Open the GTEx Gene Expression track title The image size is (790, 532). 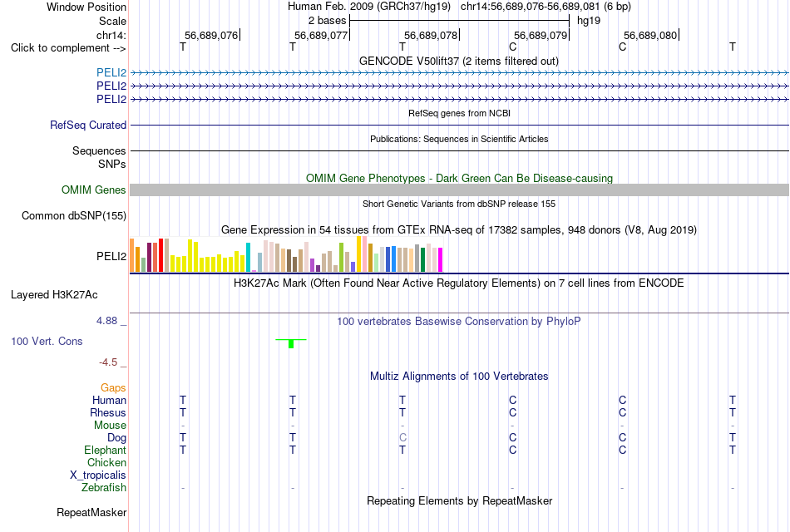tap(459, 229)
